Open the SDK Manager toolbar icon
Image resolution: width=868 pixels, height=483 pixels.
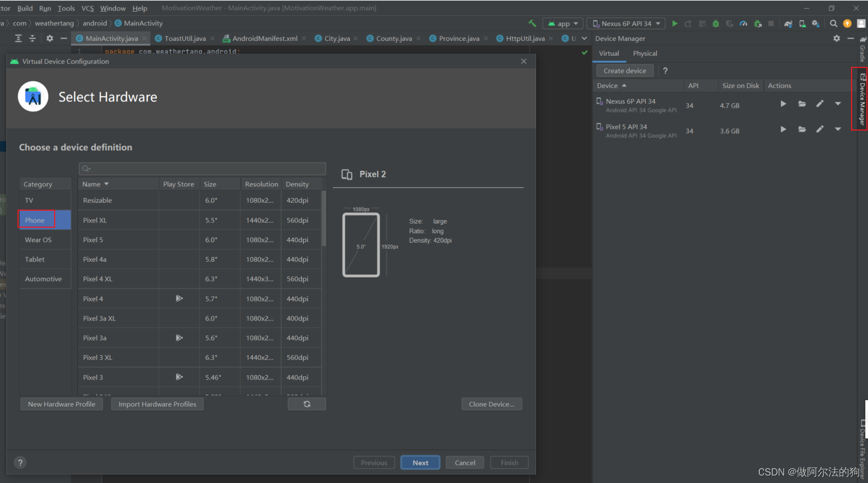(x=816, y=23)
